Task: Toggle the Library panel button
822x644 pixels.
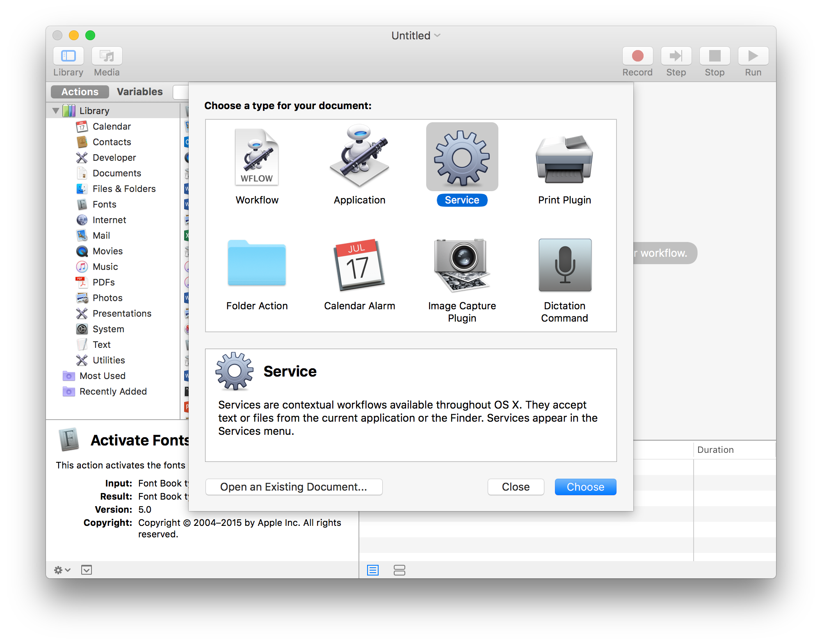Action: tap(68, 56)
